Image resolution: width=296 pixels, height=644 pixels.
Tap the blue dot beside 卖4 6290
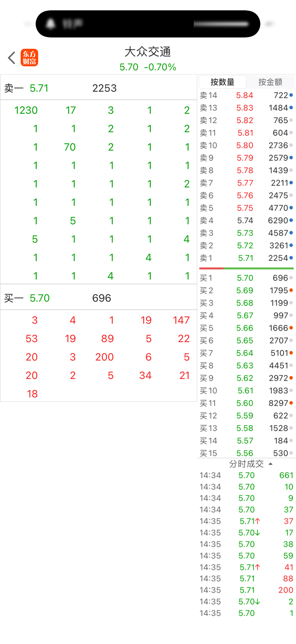291,221
